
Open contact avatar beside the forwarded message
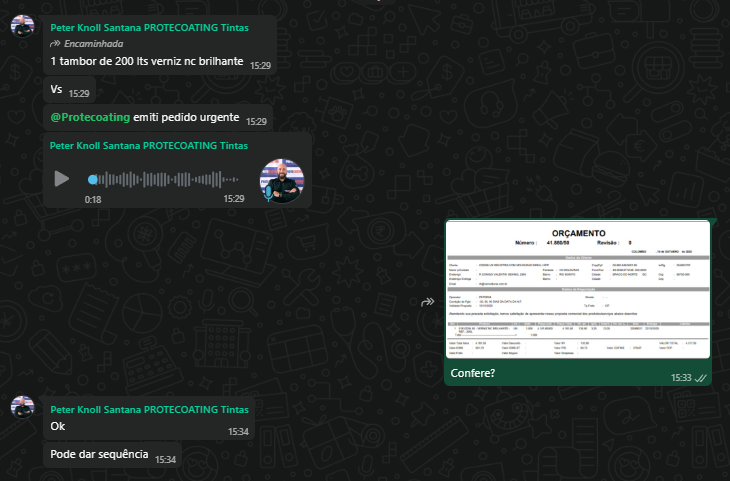pyautogui.click(x=22, y=26)
